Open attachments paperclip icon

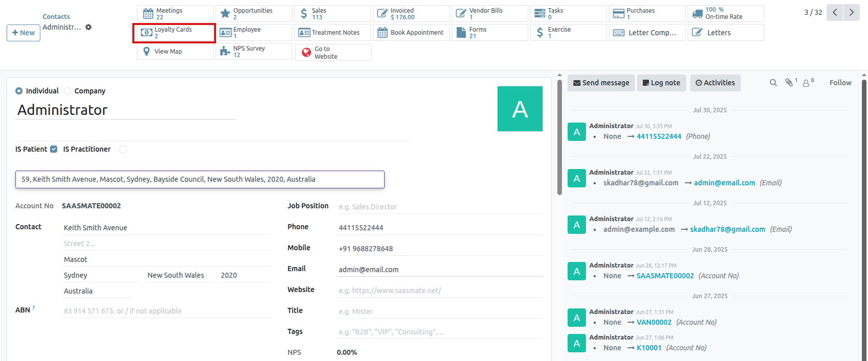[789, 83]
